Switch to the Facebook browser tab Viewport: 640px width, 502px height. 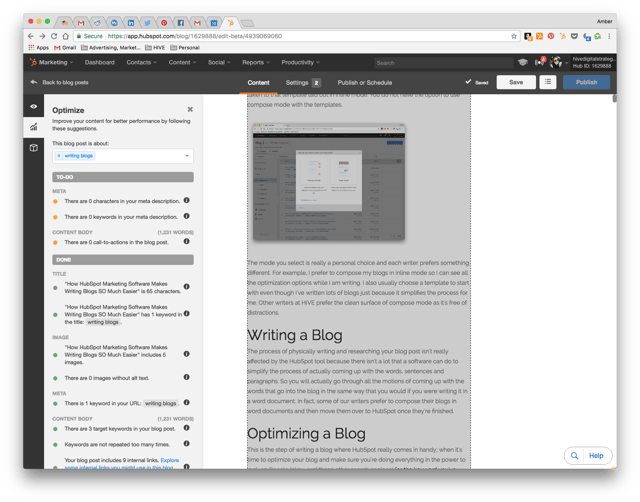click(180, 23)
